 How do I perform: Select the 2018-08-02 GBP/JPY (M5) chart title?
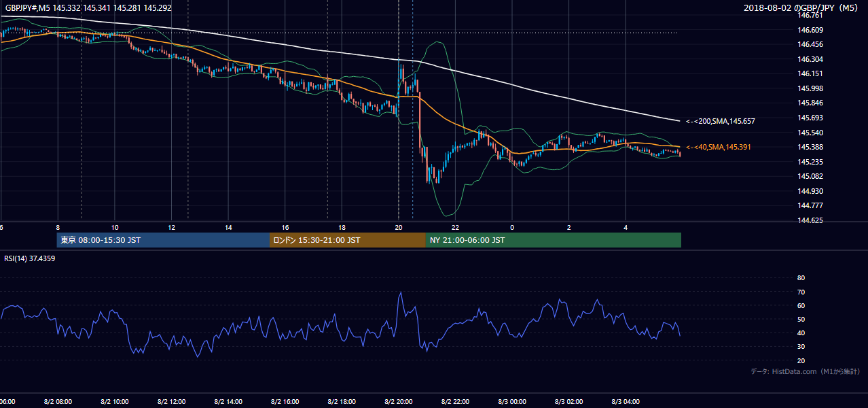(802, 7)
